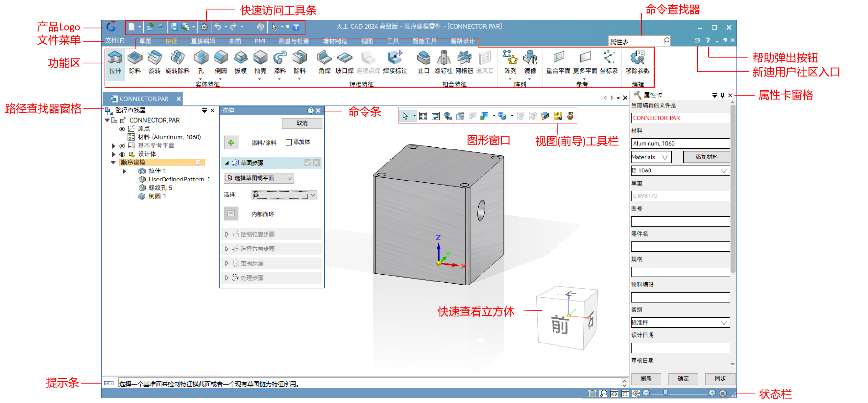Collapse the 顺序建模 tree node
The image size is (868, 403).
pyautogui.click(x=113, y=162)
